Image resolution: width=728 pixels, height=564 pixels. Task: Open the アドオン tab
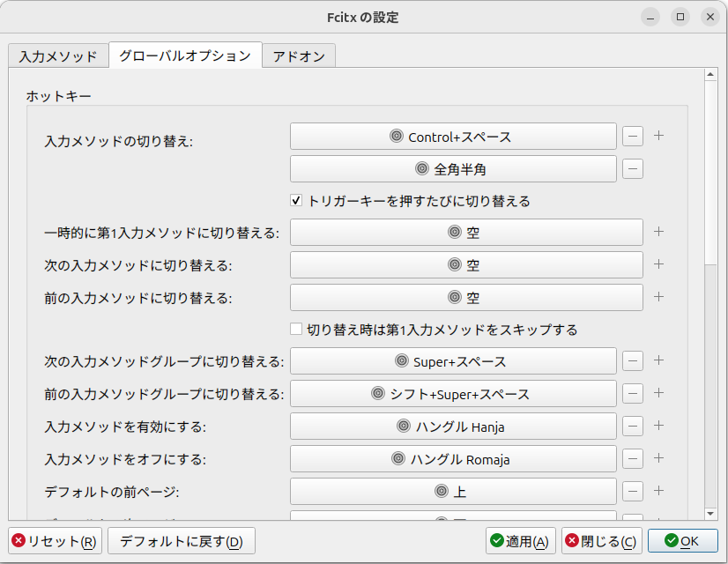pos(299,56)
